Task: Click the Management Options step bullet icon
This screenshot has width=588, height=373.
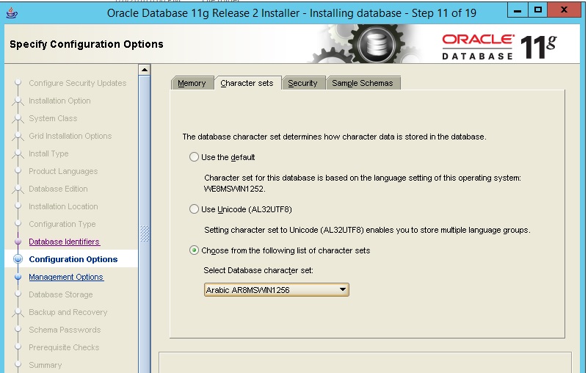Action: pos(18,277)
